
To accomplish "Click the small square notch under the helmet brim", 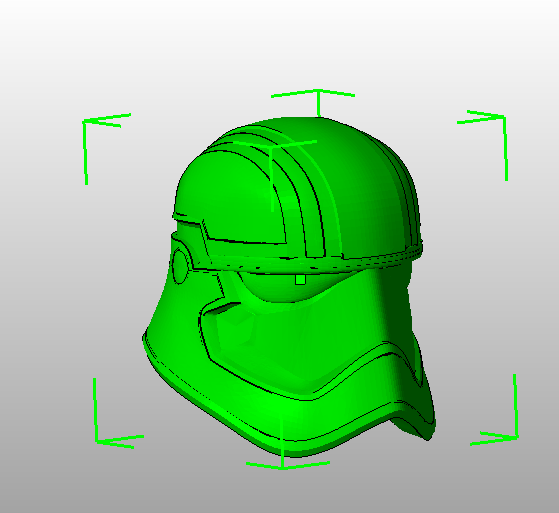I will click(x=300, y=279).
